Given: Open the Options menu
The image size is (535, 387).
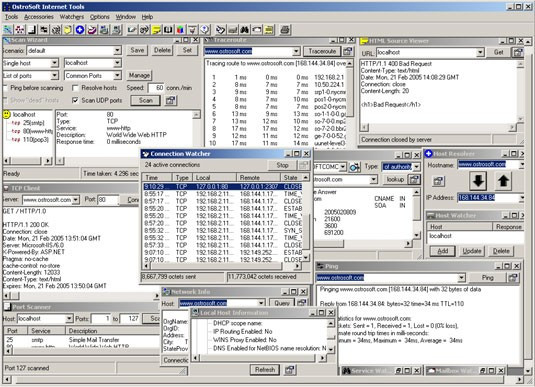Looking at the screenshot, I should tap(100, 17).
